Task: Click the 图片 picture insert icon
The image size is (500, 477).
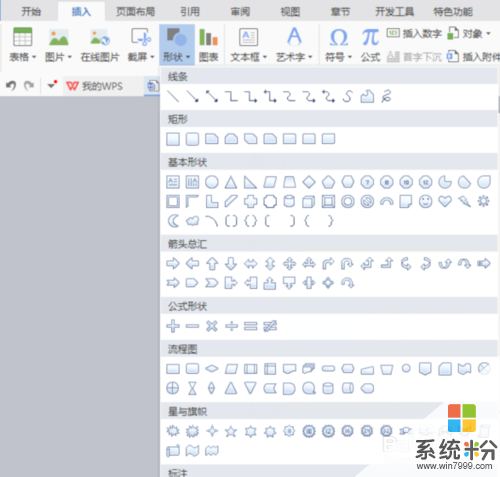Action: 59,37
